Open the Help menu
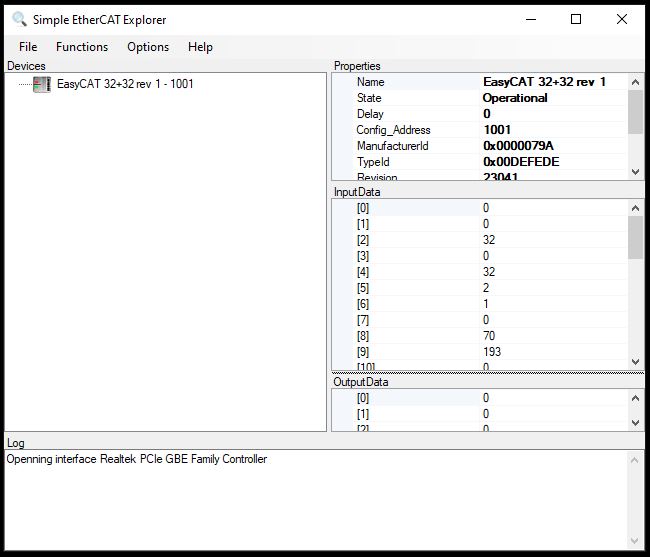 200,47
